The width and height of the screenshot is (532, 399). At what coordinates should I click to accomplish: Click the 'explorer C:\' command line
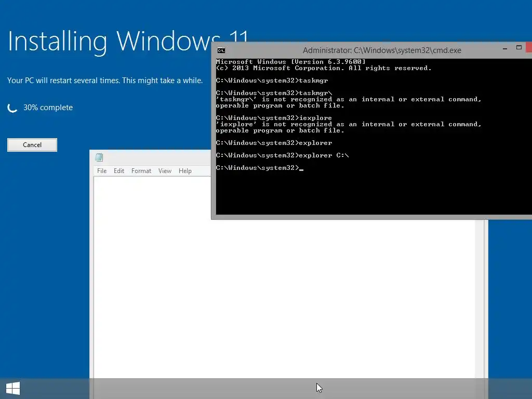[282, 155]
